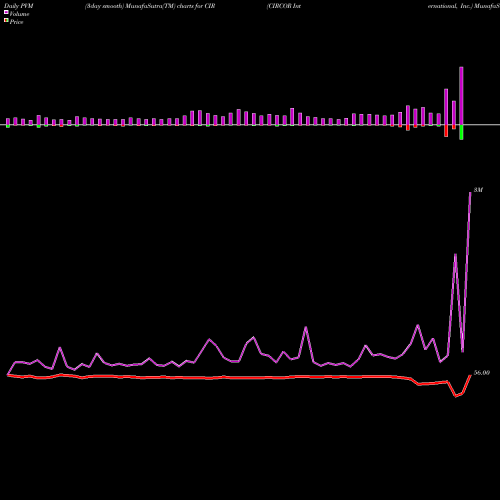Click the '(3day smooth) MunafaSutra(TM) charts for CIR' text
This screenshot has height=500, width=500.
pyautogui.click(x=150, y=6)
